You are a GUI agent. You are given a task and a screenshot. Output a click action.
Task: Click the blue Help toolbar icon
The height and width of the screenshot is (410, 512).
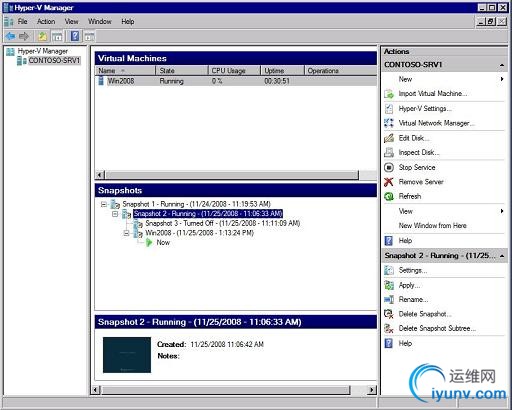coord(75,36)
